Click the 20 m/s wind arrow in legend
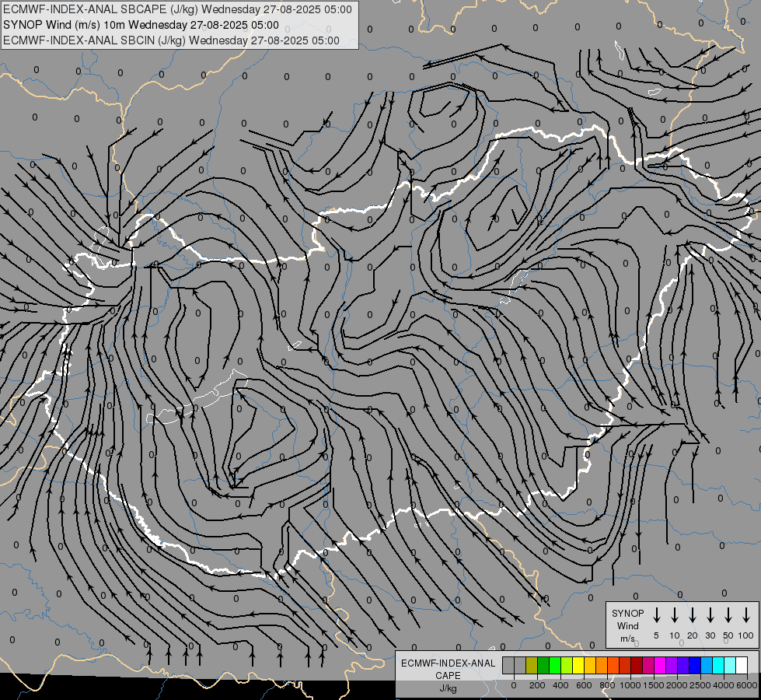The width and height of the screenshot is (761, 700). click(693, 615)
